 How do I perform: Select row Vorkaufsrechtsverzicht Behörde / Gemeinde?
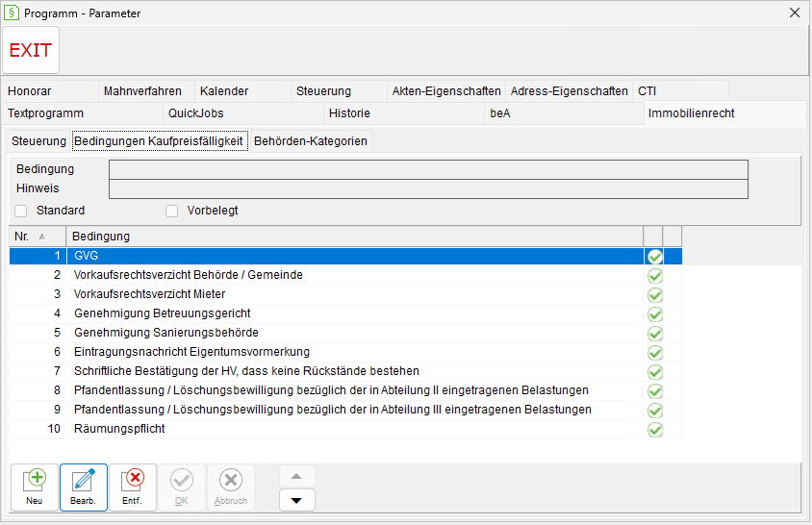click(x=345, y=275)
